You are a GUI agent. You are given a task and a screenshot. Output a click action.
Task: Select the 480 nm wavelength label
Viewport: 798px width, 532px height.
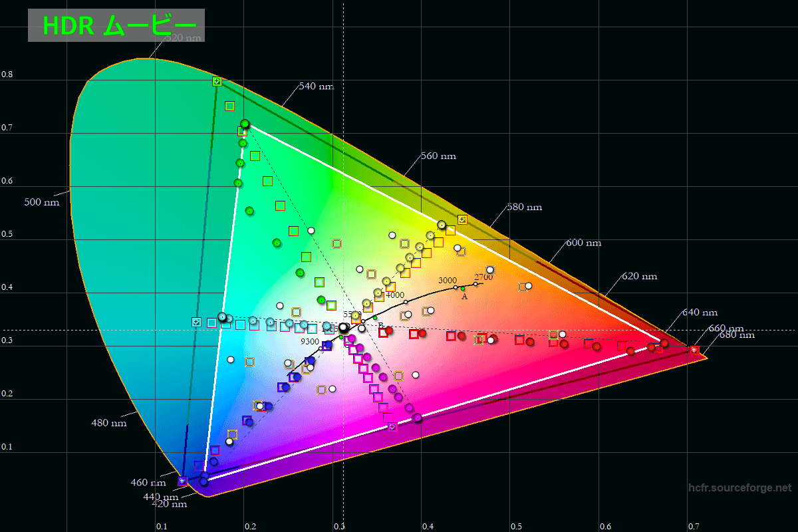pos(108,423)
